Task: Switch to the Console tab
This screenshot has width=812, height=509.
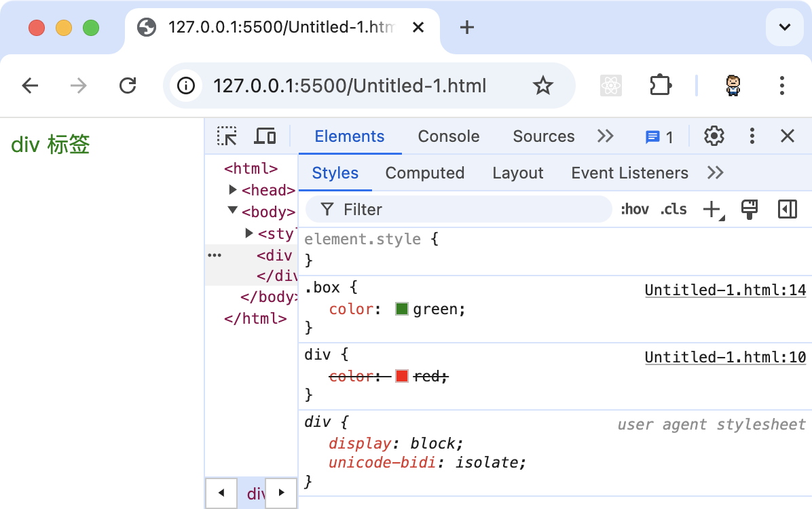Action: coord(449,136)
